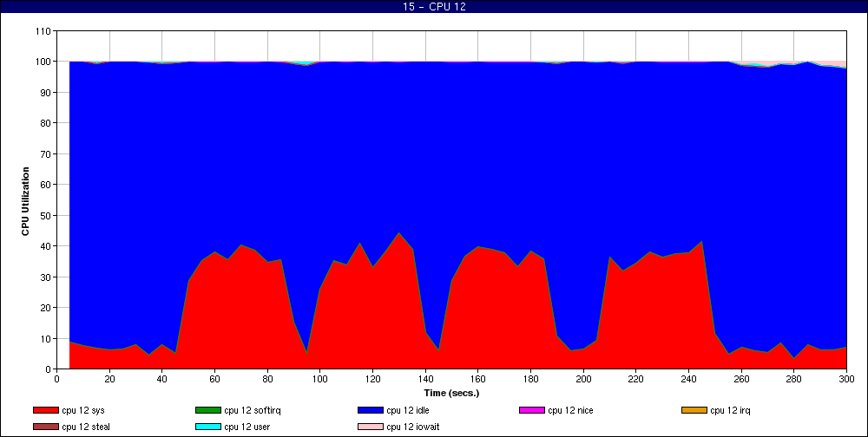Click the '15 - CPU 12' chart title
This screenshot has width=868, height=437.
tap(434, 7)
